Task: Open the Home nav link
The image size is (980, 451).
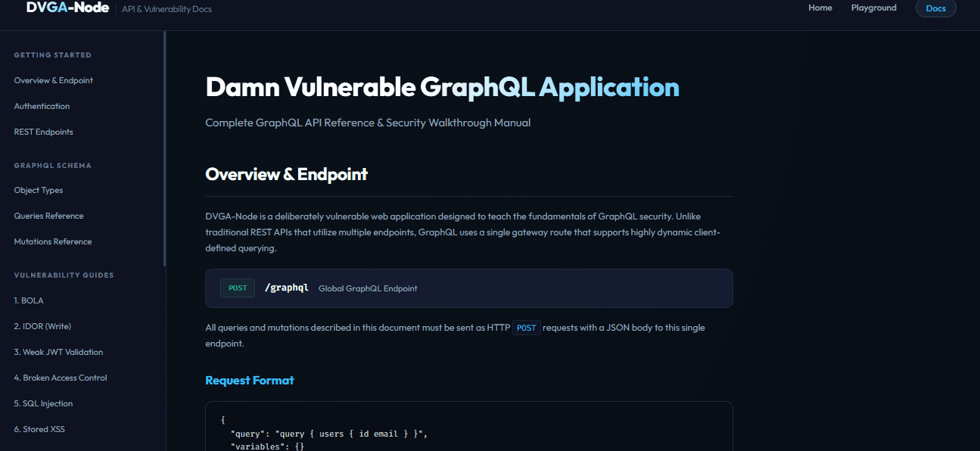Action: pos(820,8)
